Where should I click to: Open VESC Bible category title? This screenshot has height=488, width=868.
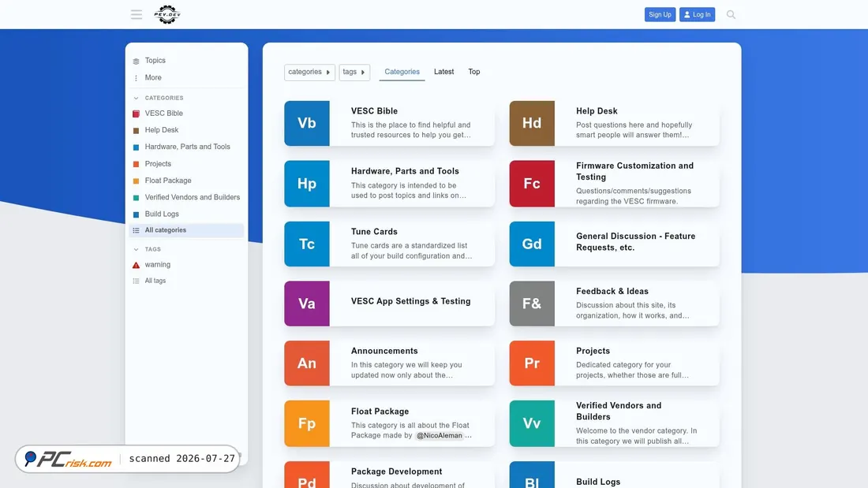point(374,111)
